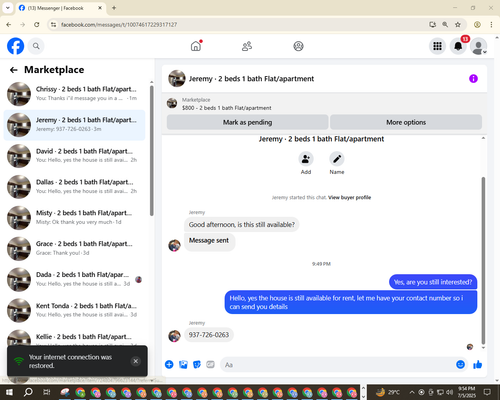Open Dallas conversation
The image size is (500, 400).
point(74,187)
